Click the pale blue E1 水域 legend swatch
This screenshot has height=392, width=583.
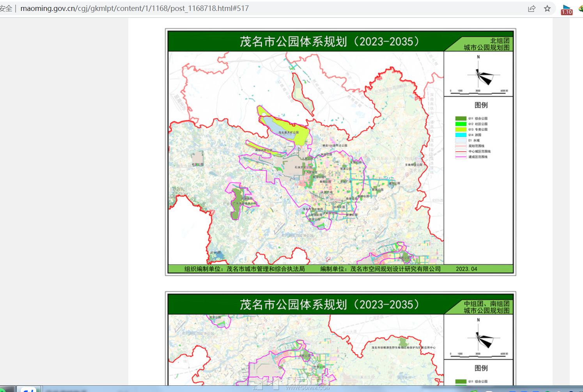(x=461, y=140)
